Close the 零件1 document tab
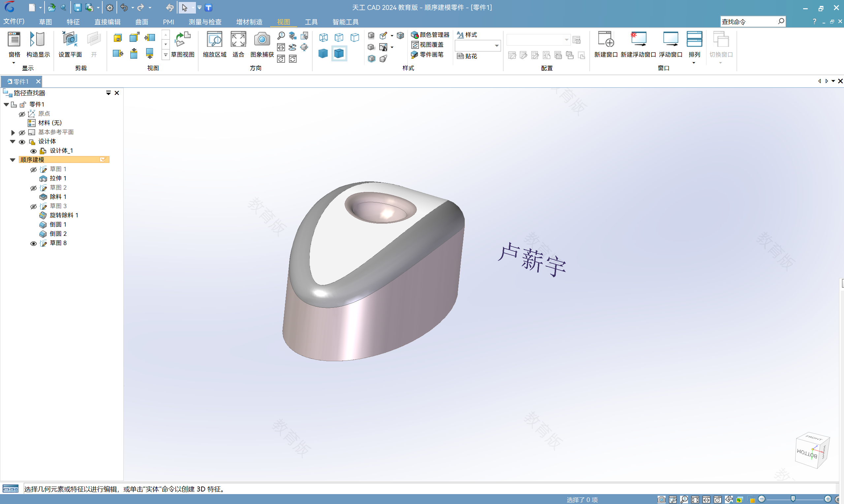The width and height of the screenshot is (844, 504). tap(38, 81)
